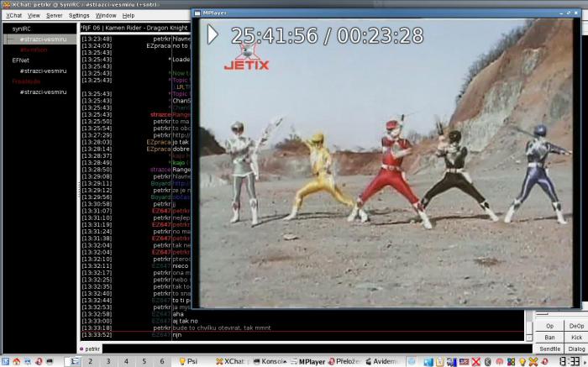Viewport: 588px width, 367px height.
Task: Click the US flag keyboard layout tray icon
Action: (465, 362)
